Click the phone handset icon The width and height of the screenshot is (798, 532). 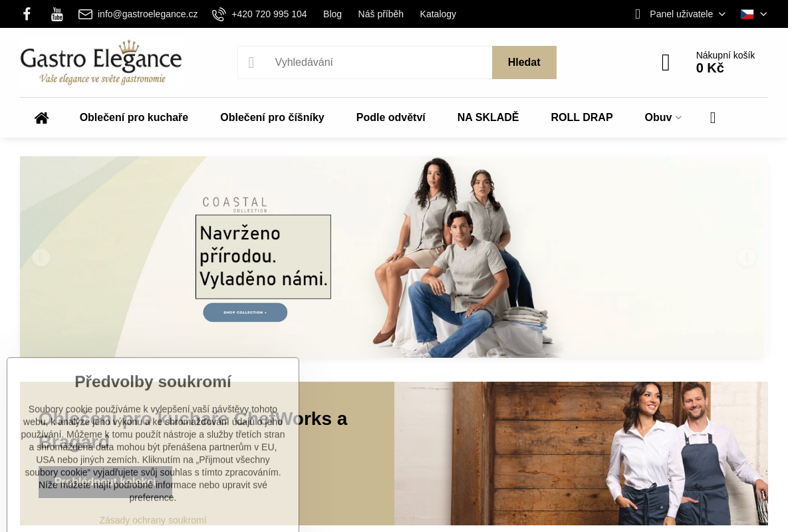click(219, 14)
